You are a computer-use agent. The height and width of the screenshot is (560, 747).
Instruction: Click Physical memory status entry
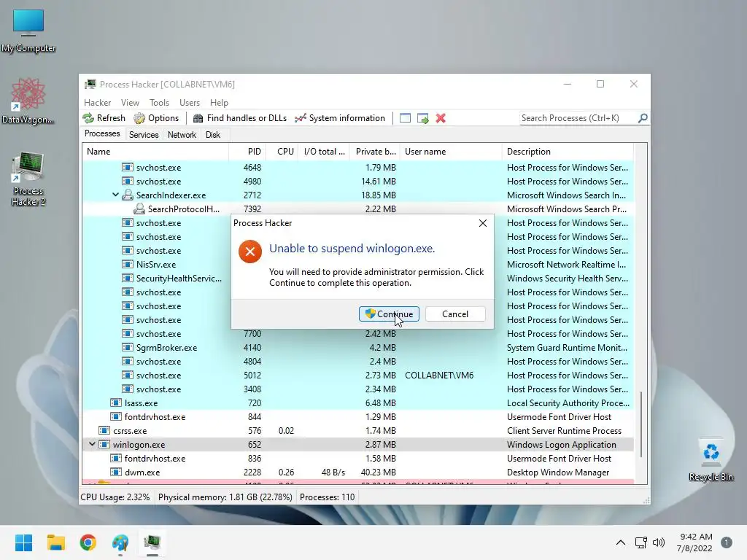[225, 497]
